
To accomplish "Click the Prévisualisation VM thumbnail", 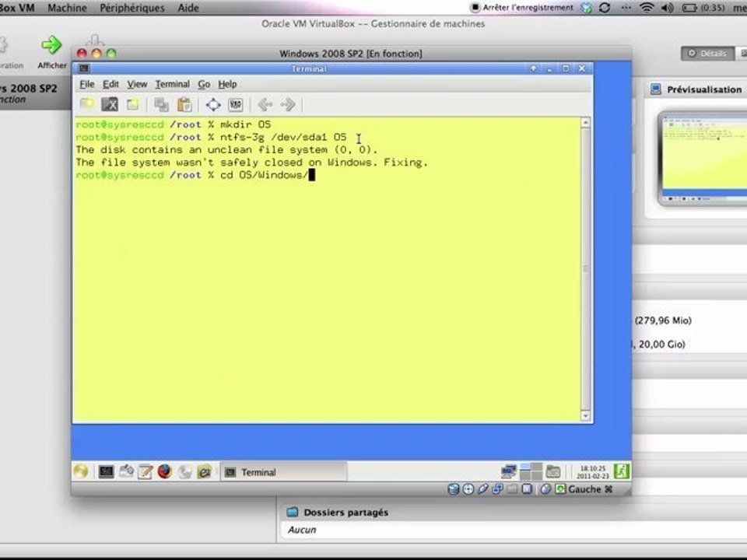I will pyautogui.click(x=703, y=158).
